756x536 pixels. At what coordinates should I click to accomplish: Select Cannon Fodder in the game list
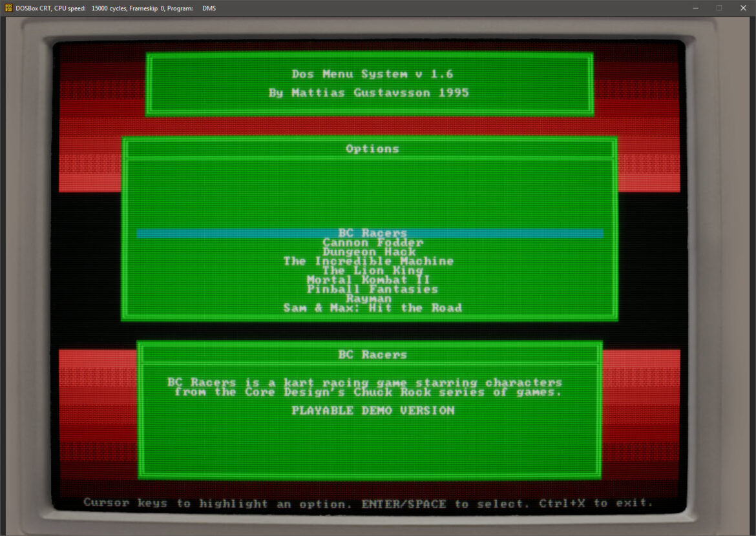point(372,242)
